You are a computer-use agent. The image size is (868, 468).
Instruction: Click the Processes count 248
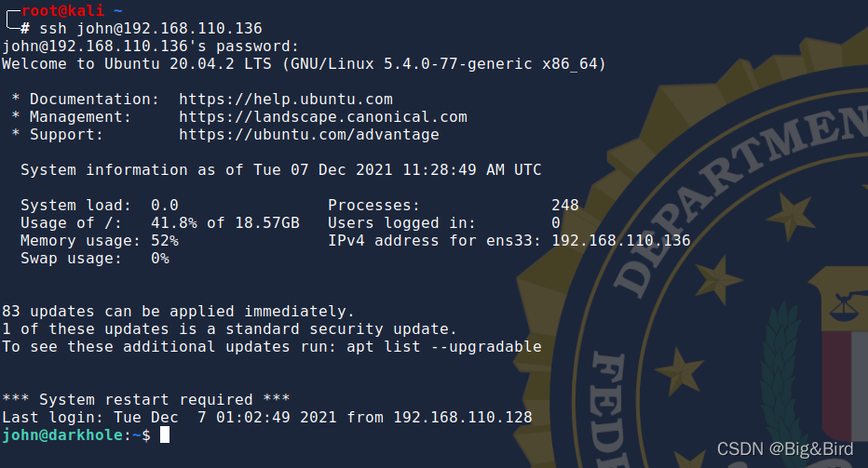pyautogui.click(x=565, y=206)
